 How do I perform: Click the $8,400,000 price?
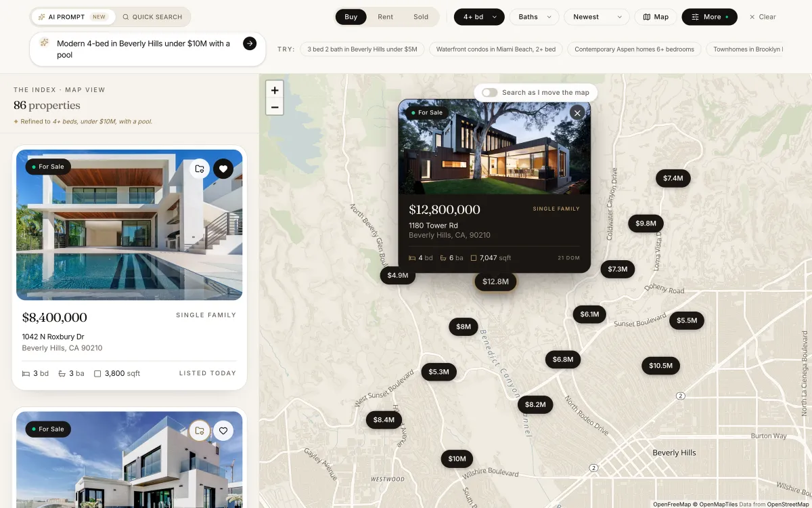pos(55,318)
